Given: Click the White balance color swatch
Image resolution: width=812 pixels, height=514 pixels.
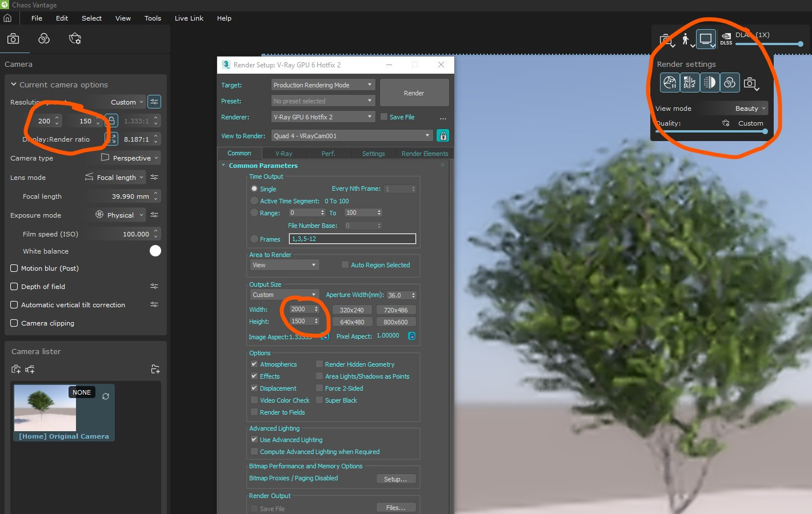Looking at the screenshot, I should pos(155,251).
